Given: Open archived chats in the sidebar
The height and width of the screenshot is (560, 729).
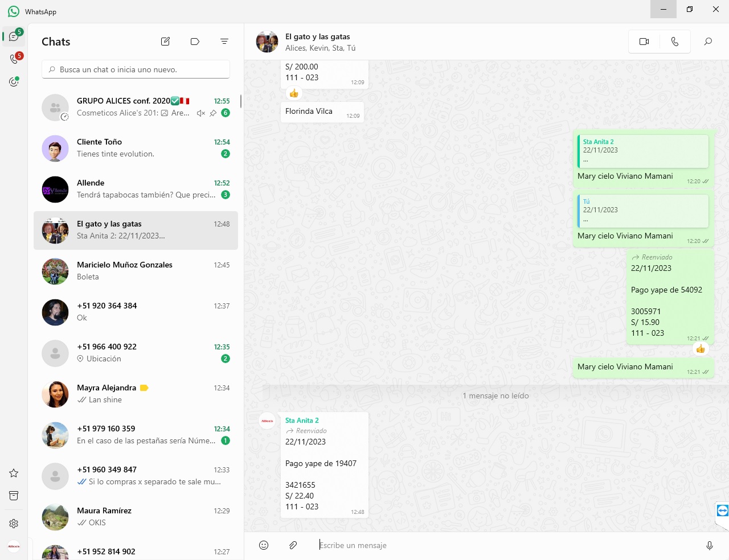Looking at the screenshot, I should click(14, 496).
